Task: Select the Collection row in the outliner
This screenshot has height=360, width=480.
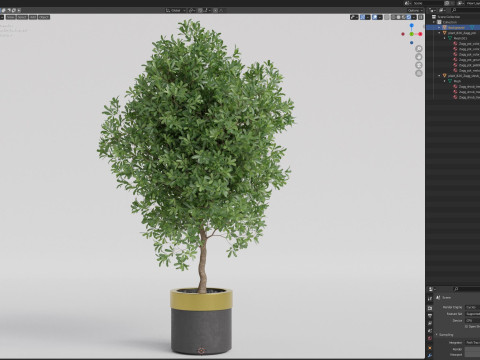Action: [x=450, y=22]
